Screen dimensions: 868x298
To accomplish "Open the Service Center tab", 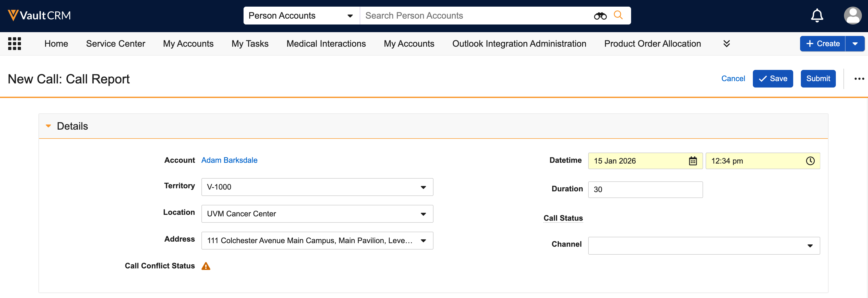I will coord(116,44).
